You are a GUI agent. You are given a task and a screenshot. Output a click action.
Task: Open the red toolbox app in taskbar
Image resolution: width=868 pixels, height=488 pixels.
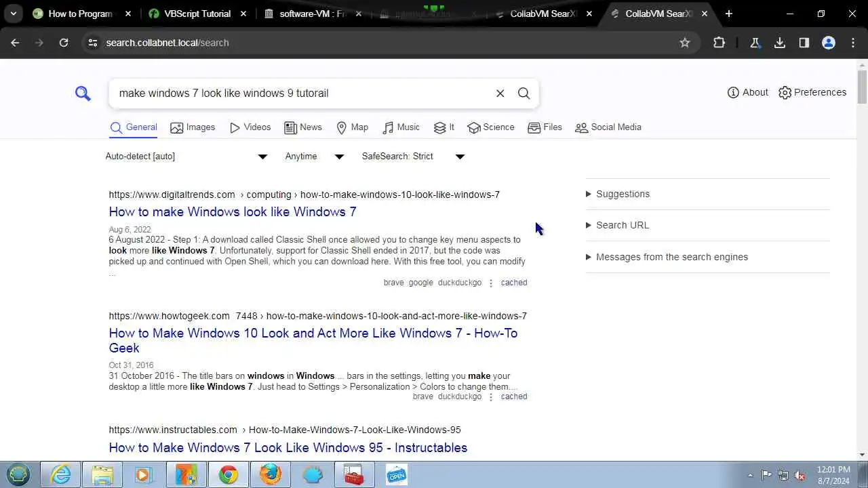click(x=354, y=474)
